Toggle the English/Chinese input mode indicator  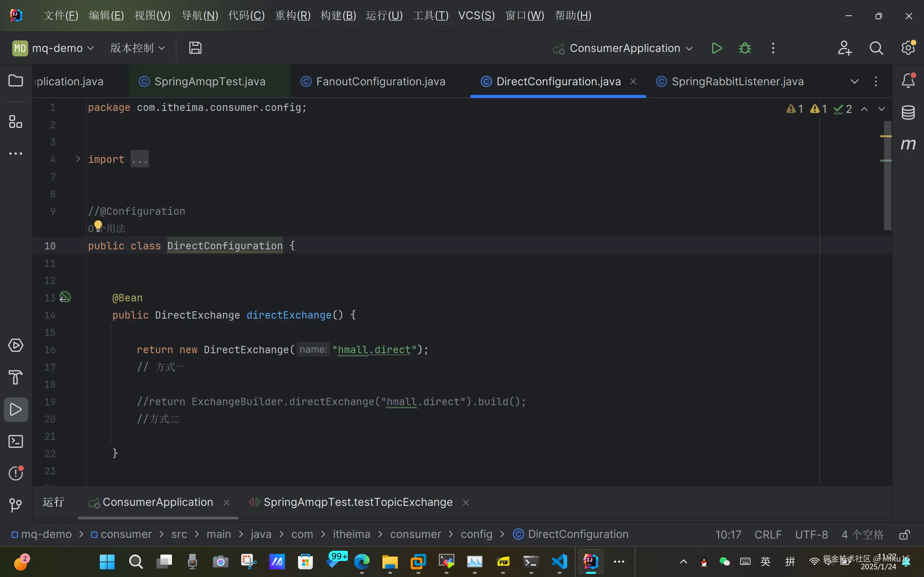pyautogui.click(x=765, y=561)
